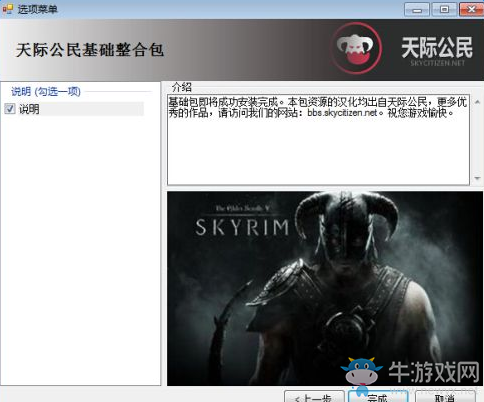Go back with the 上一步 button
Screen dimensions: 484x402
314,396
